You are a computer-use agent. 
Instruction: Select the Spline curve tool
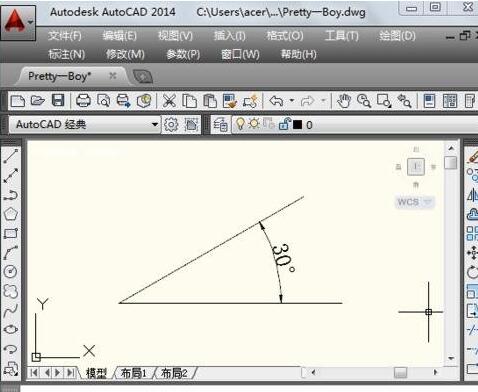pyautogui.click(x=11, y=310)
